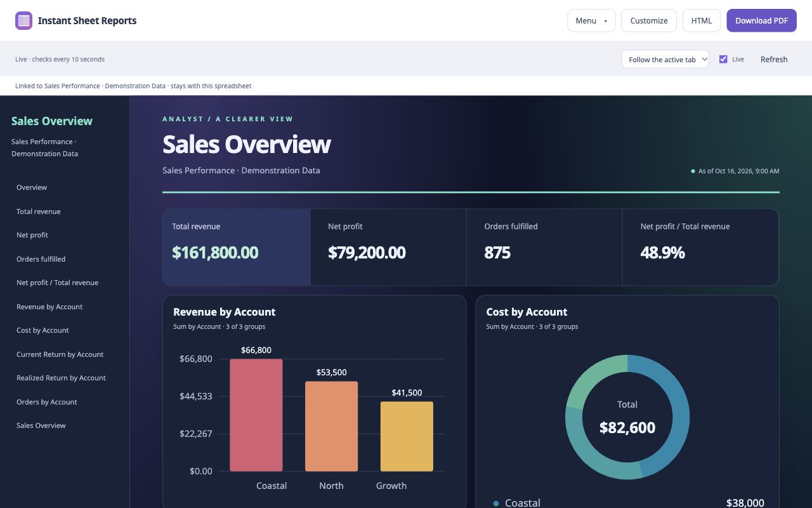Open the Menu dropdown
Image resolution: width=812 pixels, height=508 pixels.
coord(591,20)
